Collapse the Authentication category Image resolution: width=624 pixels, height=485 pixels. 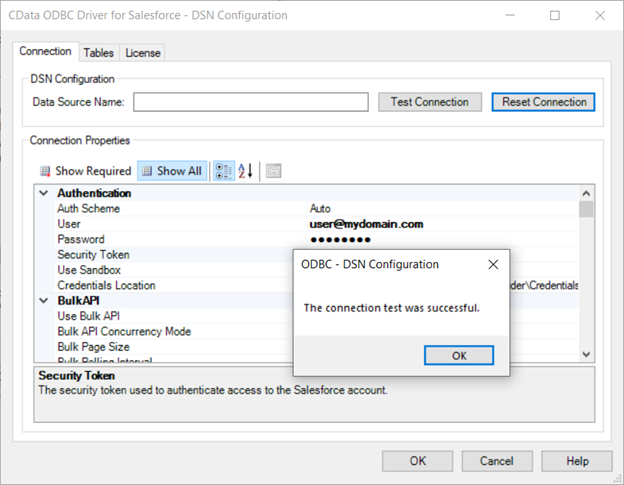click(43, 193)
